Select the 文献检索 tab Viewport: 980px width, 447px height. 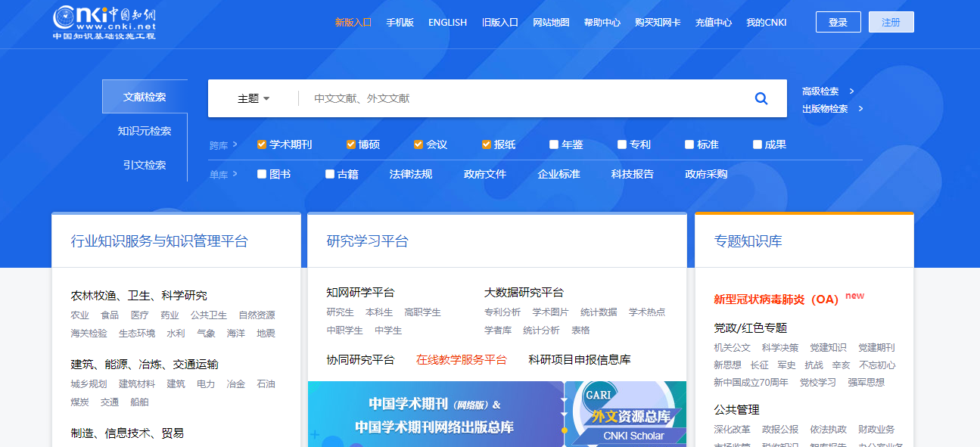coord(145,97)
